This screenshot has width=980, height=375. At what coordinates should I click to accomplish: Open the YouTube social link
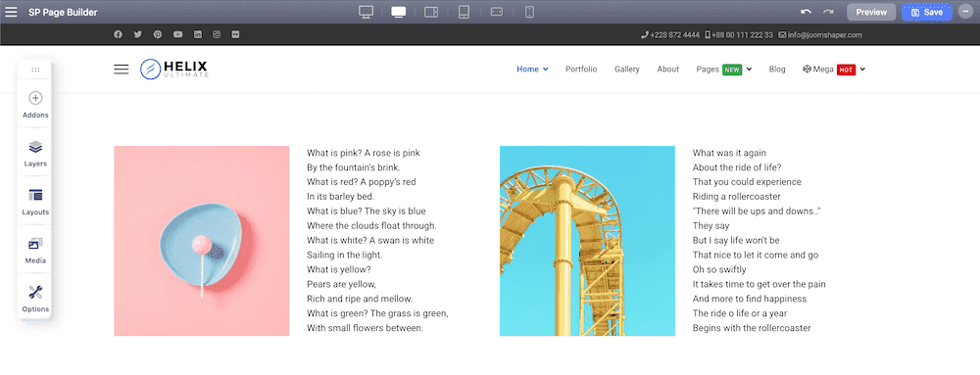click(x=178, y=35)
